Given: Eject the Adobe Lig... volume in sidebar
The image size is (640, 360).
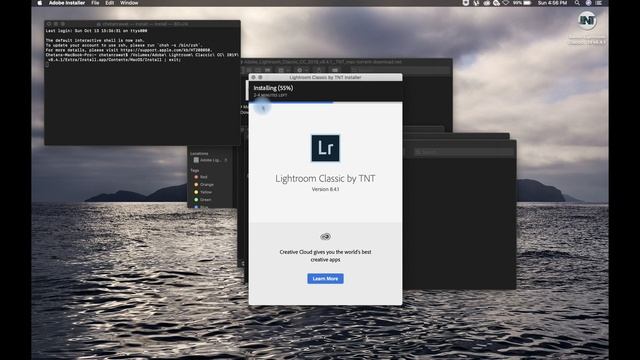Looking at the screenshot, I should pyautogui.click(x=226, y=160).
